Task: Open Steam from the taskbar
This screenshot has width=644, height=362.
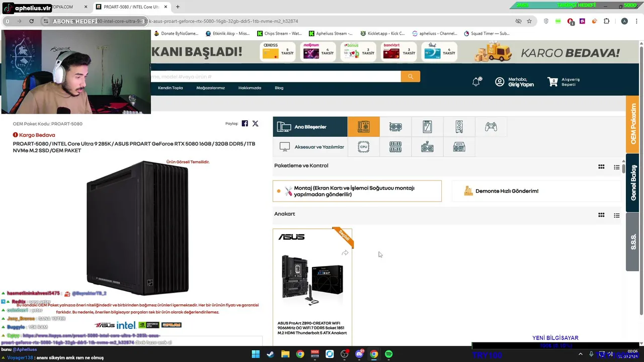Action: click(x=270, y=354)
